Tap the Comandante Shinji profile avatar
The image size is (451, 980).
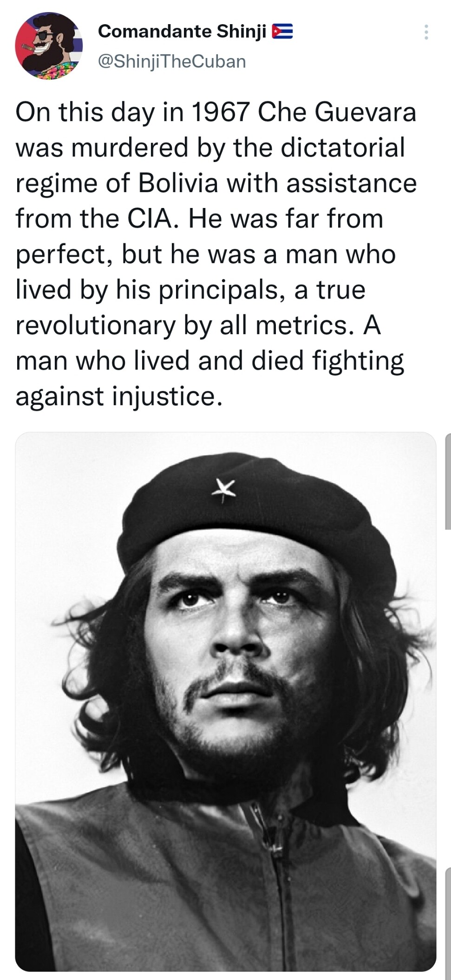pyautogui.click(x=49, y=46)
